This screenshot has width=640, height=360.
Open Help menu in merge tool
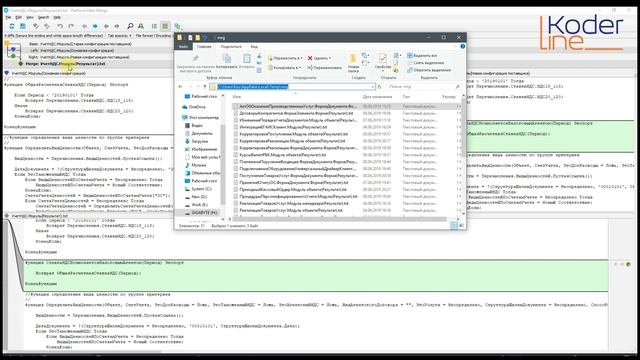57,18
